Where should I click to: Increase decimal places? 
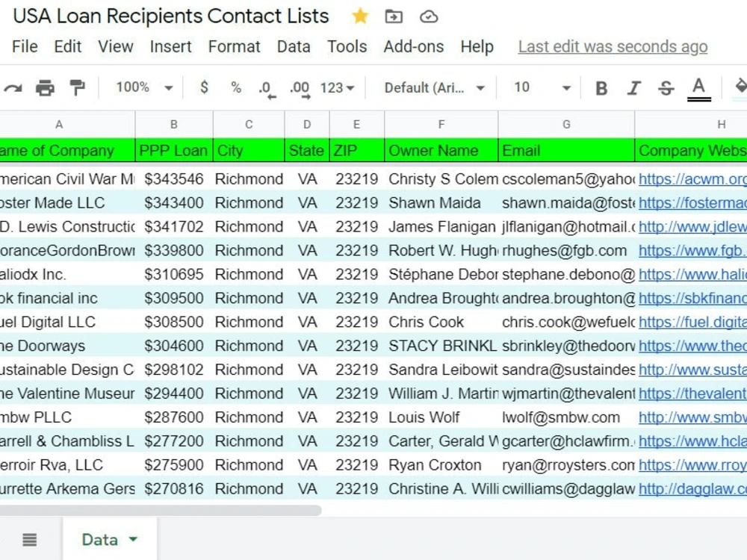click(x=299, y=87)
